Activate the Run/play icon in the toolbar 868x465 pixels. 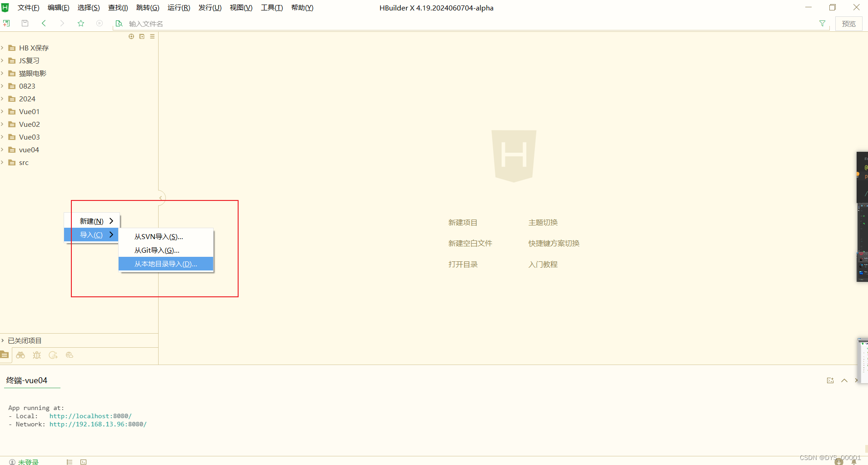tap(99, 23)
